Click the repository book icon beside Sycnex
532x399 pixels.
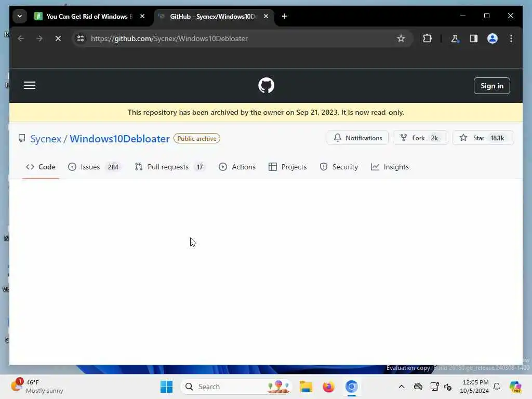point(22,138)
